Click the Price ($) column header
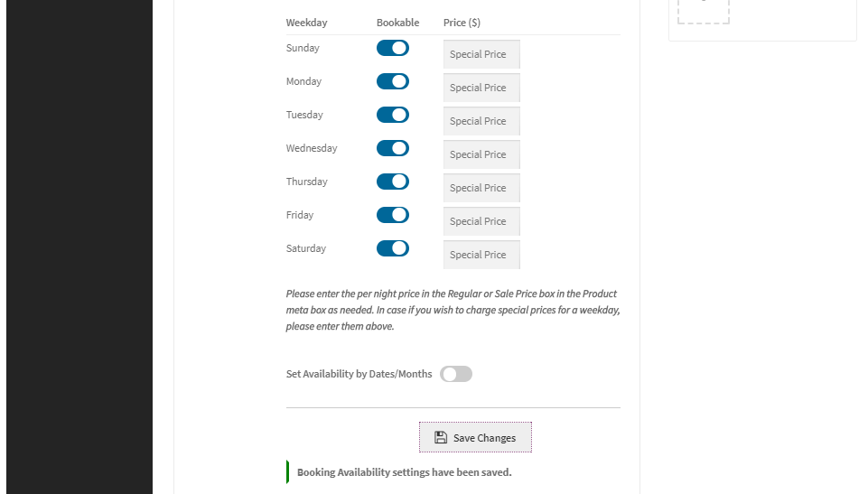 click(x=462, y=23)
